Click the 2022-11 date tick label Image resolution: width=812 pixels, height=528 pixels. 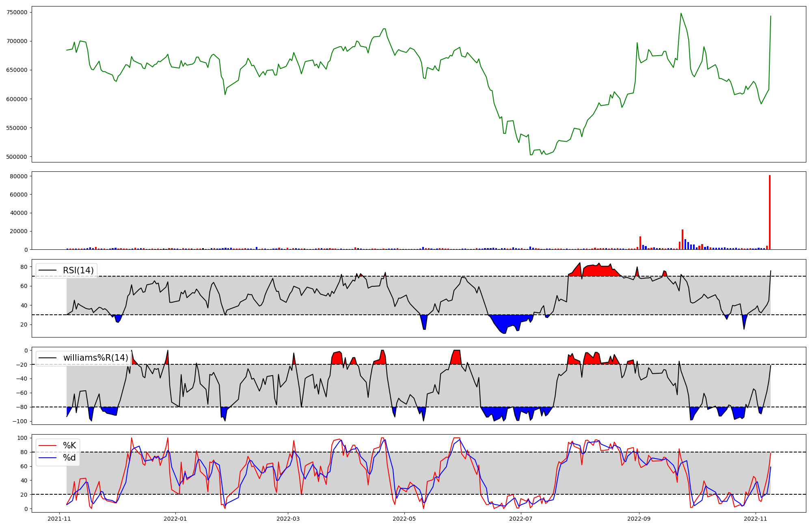point(755,519)
